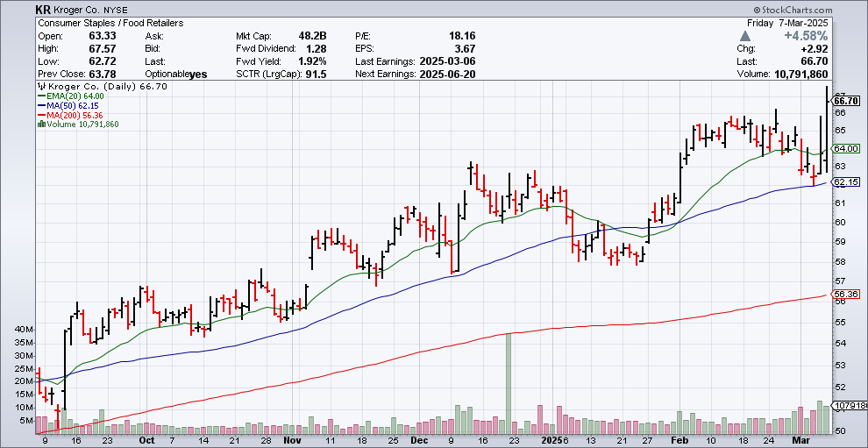Click the Chg value +2.92
The height and width of the screenshot is (448, 868).
tap(815, 49)
